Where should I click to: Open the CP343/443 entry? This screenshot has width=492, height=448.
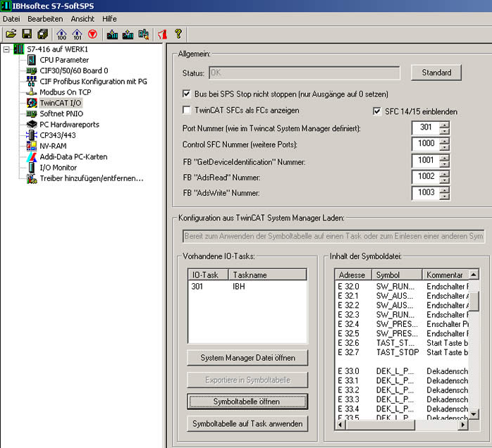click(x=57, y=135)
